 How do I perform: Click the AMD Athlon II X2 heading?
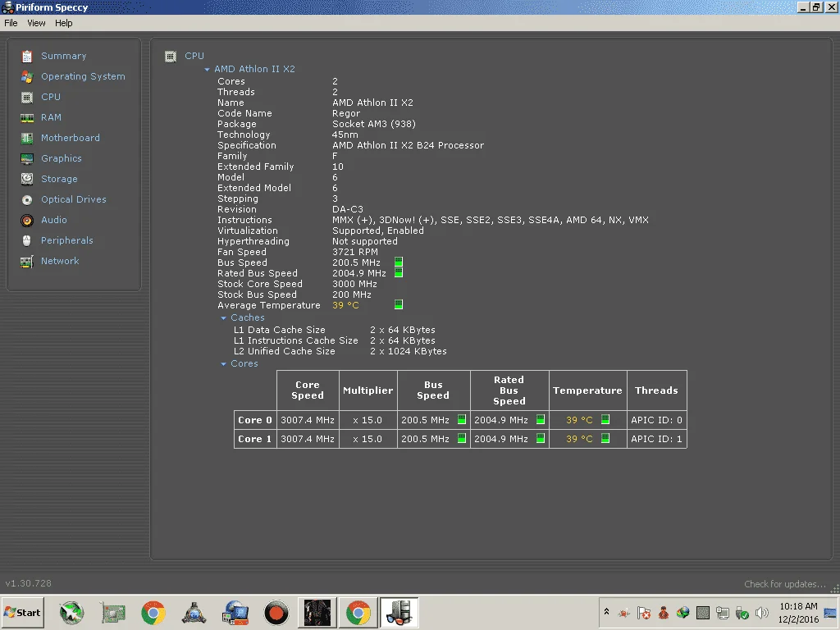pos(254,69)
